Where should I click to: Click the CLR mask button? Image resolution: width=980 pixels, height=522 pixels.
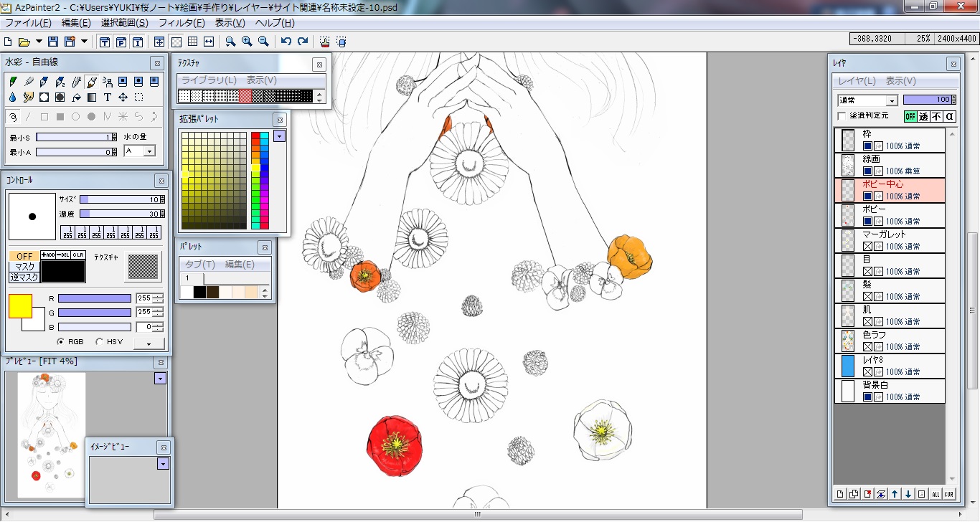(x=79, y=255)
